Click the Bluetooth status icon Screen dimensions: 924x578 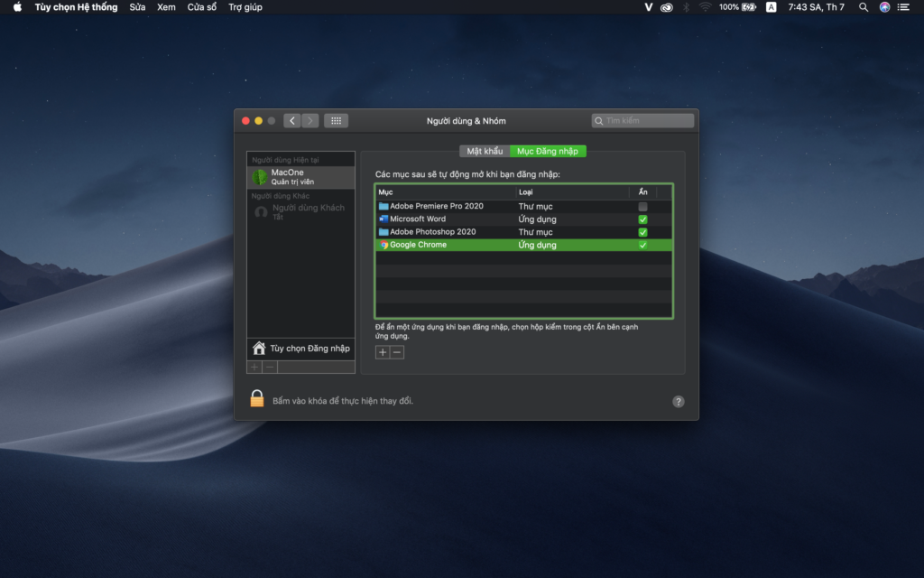pyautogui.click(x=686, y=7)
